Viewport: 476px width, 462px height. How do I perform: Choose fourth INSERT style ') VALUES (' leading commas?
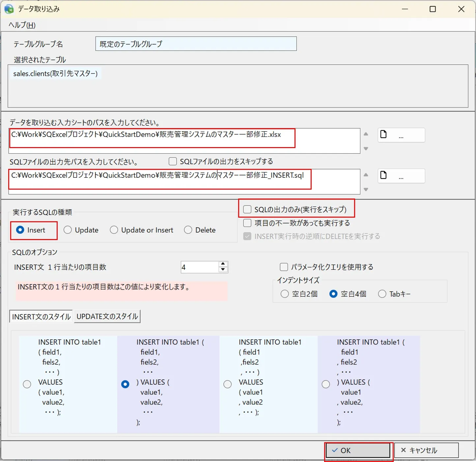click(326, 384)
